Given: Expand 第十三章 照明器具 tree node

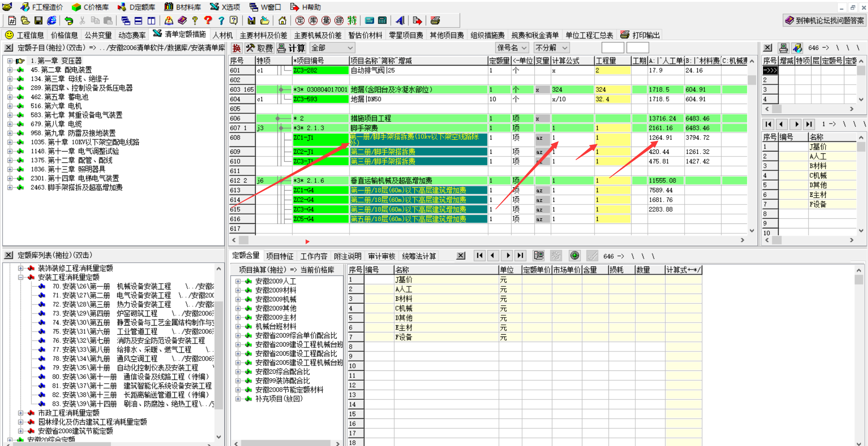Looking at the screenshot, I should click(x=10, y=170).
